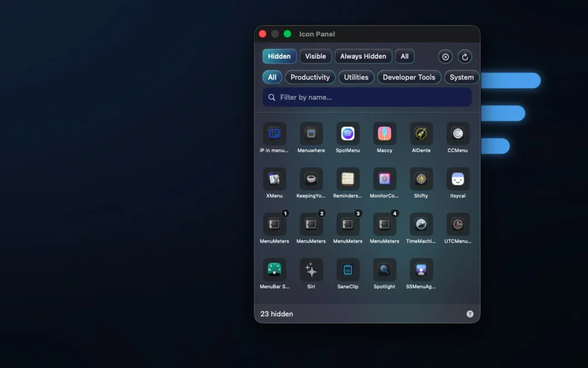The height and width of the screenshot is (368, 588).
Task: Select the MenuMeters icon badged 4
Action: [384, 225]
